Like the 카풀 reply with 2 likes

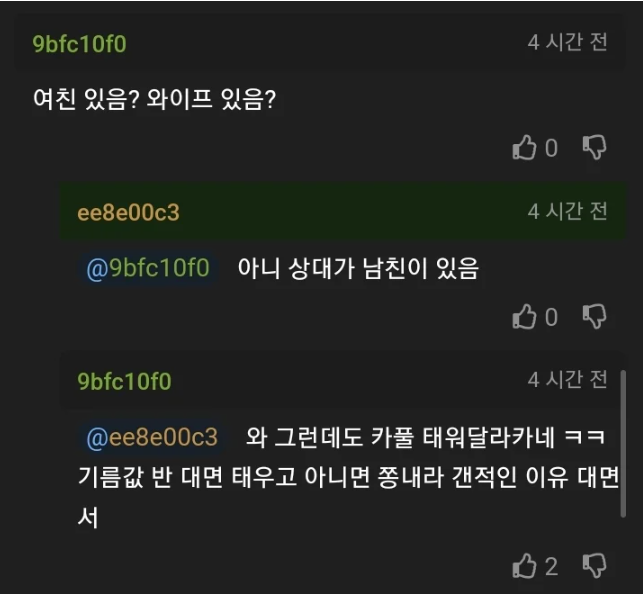coord(524,566)
